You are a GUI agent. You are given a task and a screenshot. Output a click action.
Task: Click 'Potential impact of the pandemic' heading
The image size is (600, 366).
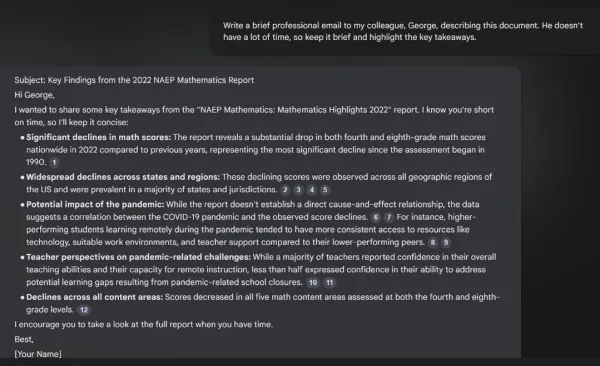coord(95,204)
